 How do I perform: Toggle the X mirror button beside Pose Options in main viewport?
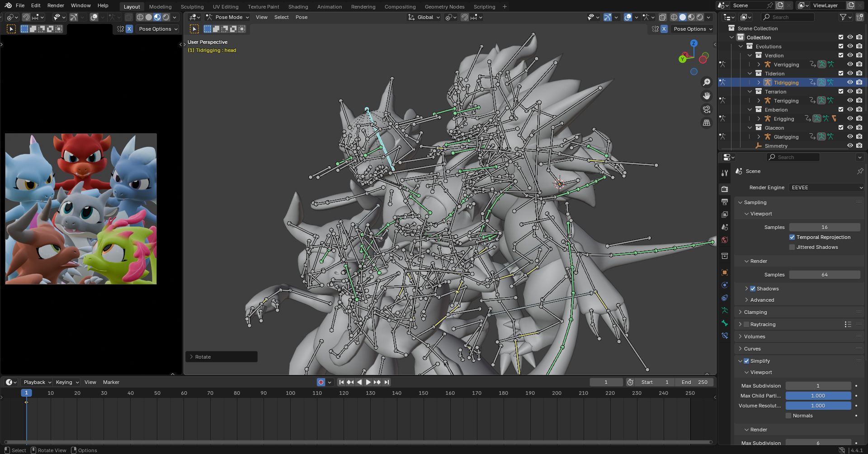(x=664, y=29)
